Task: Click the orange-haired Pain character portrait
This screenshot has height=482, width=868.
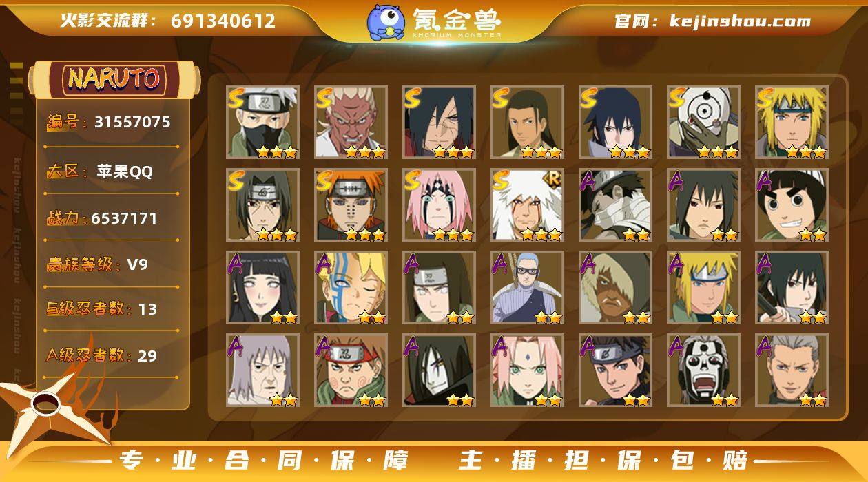Action: [x=351, y=205]
